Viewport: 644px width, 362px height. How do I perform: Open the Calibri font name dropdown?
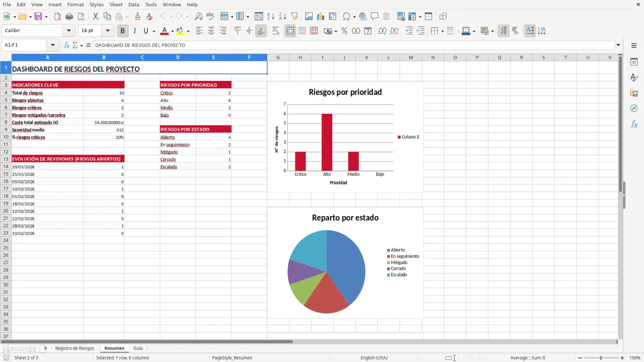(69, 31)
